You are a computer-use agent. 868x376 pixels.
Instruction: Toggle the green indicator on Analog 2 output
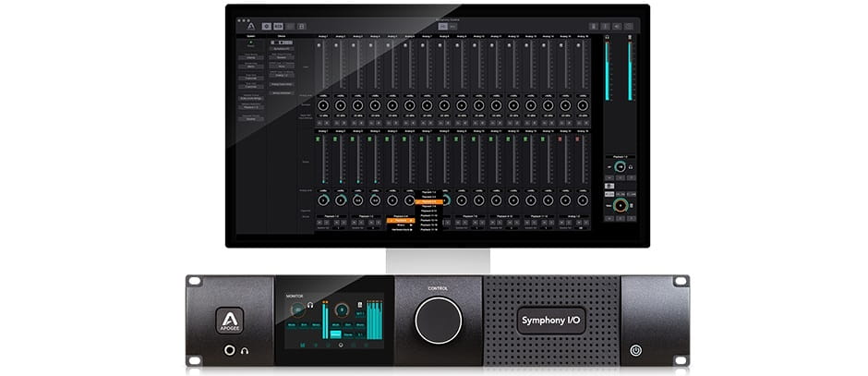[x=335, y=139]
